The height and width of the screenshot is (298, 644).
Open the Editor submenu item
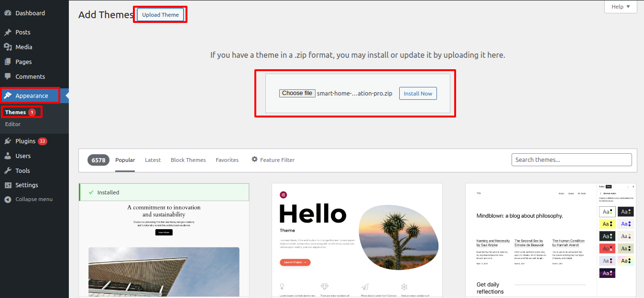[x=13, y=124]
